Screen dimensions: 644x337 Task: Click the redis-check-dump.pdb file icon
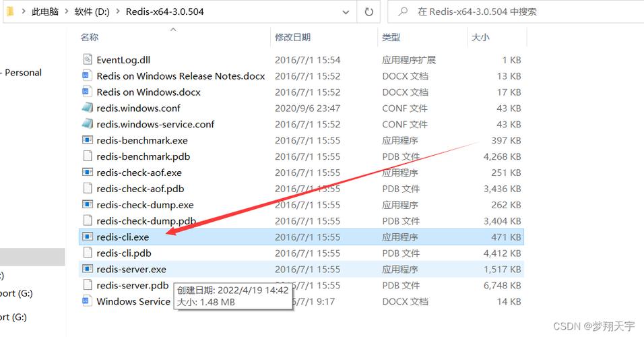click(x=87, y=220)
